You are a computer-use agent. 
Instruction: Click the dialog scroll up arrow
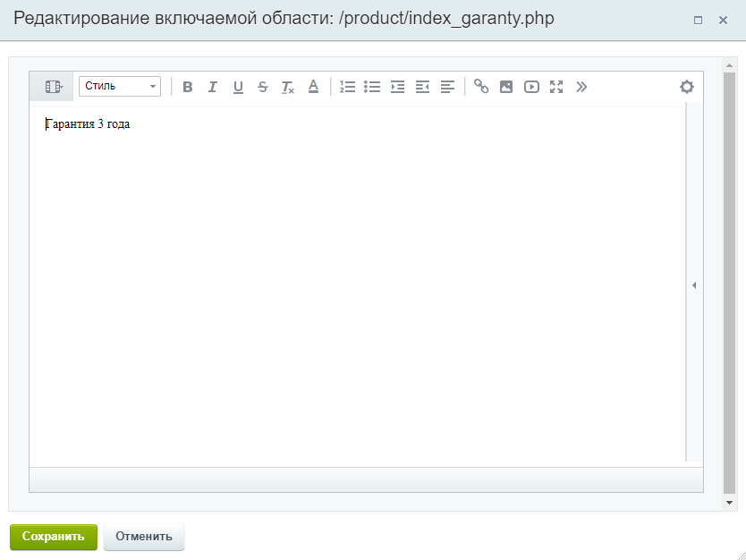pos(729,64)
